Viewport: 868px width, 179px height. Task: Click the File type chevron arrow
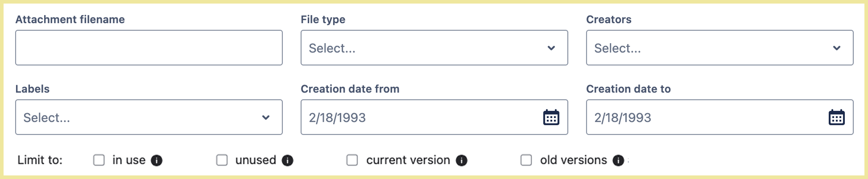[551, 48]
